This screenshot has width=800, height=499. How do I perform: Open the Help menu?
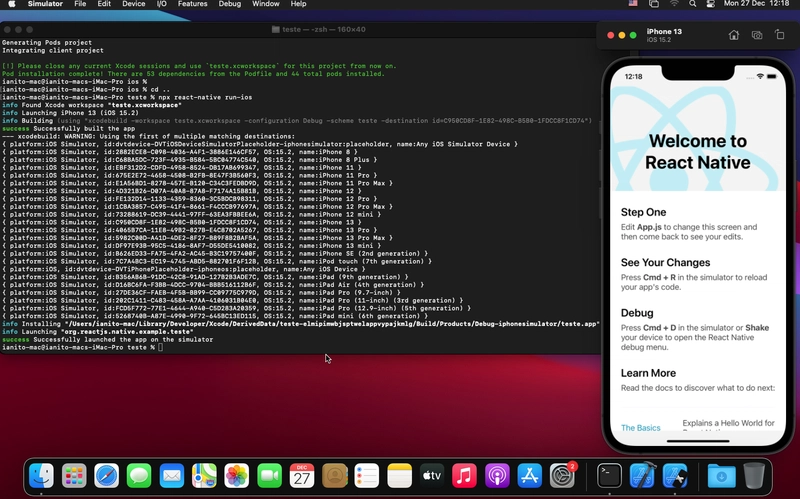point(298,4)
